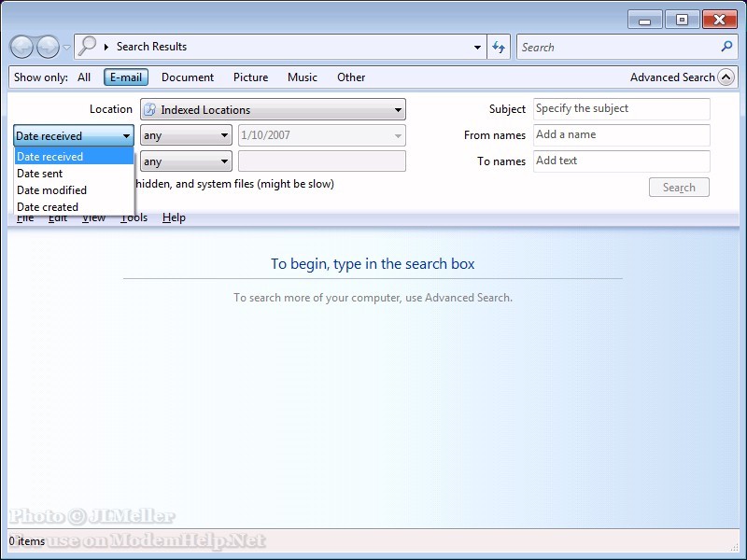Image resolution: width=747 pixels, height=560 pixels.
Task: Click the search magnifier icon in Search box
Action: (726, 46)
